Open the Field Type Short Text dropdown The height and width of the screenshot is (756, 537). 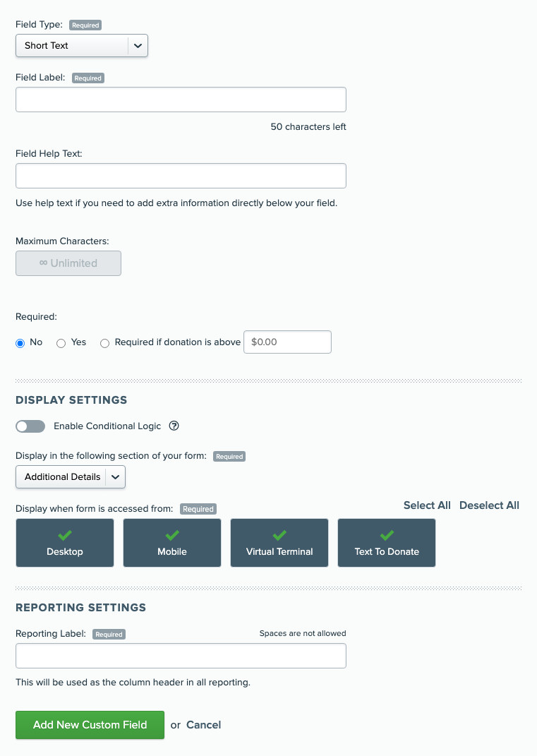tap(81, 45)
